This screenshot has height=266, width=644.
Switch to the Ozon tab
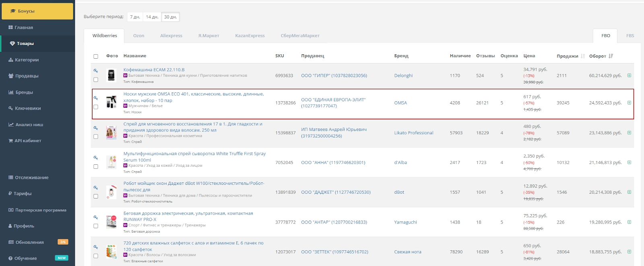click(138, 36)
